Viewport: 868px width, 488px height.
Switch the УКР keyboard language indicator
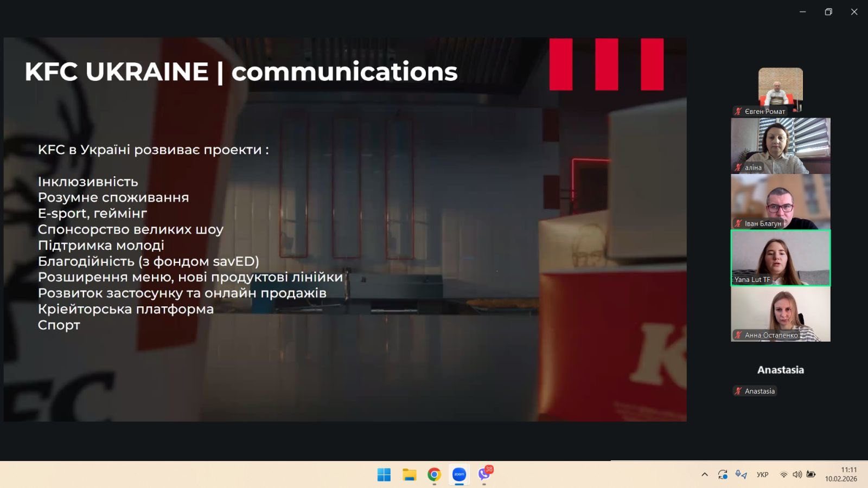762,474
